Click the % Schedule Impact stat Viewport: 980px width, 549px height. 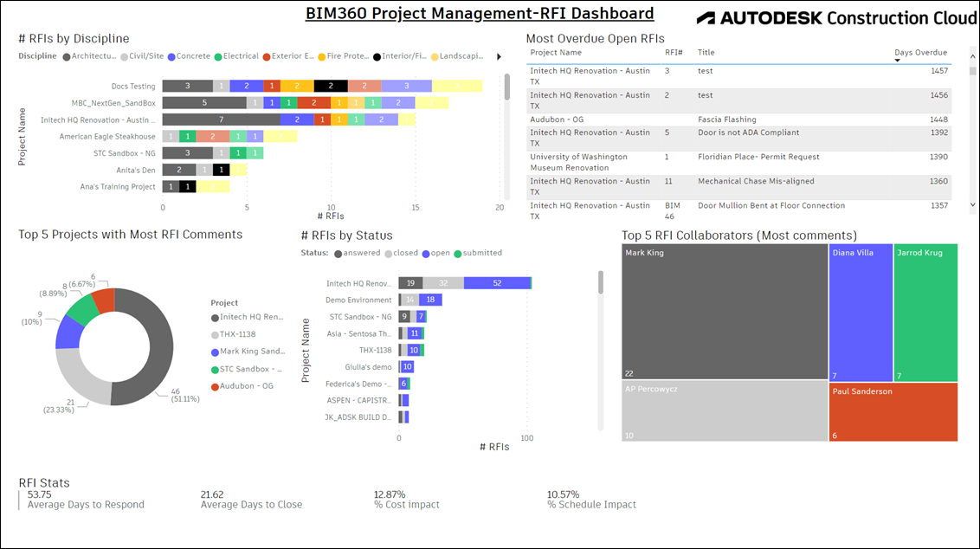click(591, 500)
